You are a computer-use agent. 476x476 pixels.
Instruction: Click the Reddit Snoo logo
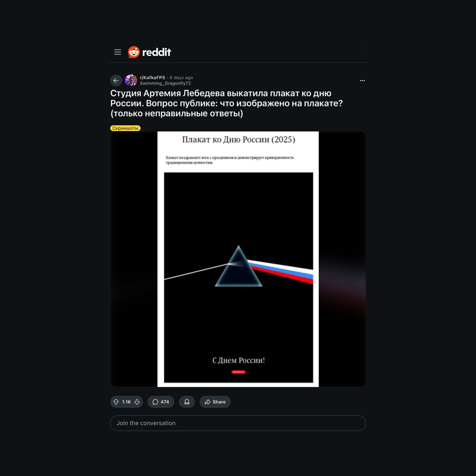pyautogui.click(x=134, y=52)
